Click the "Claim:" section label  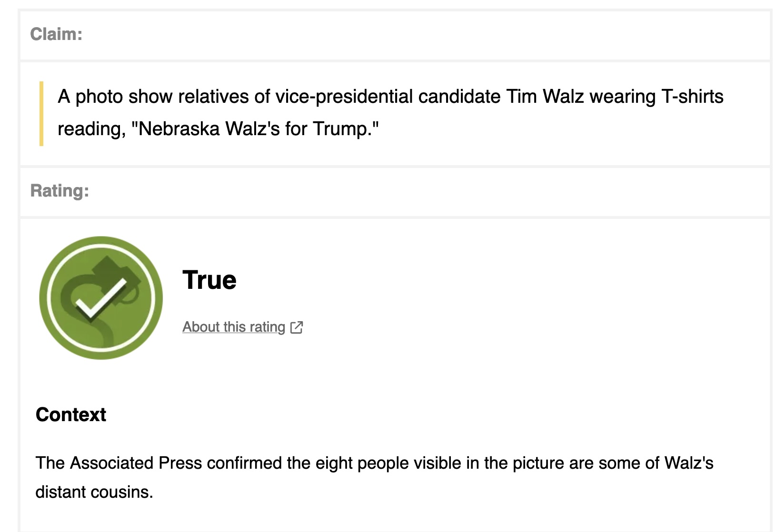(56, 34)
